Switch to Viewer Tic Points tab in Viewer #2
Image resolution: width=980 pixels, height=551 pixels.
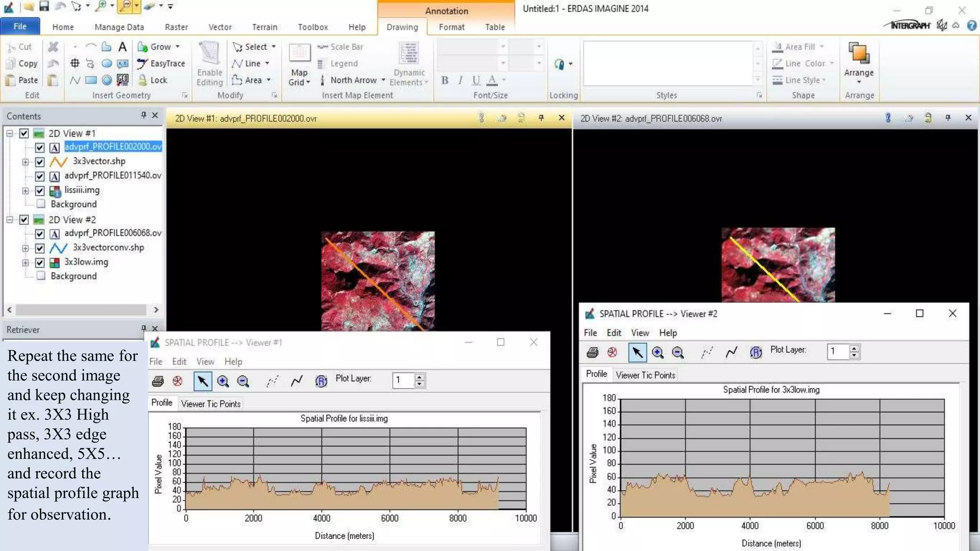click(645, 375)
